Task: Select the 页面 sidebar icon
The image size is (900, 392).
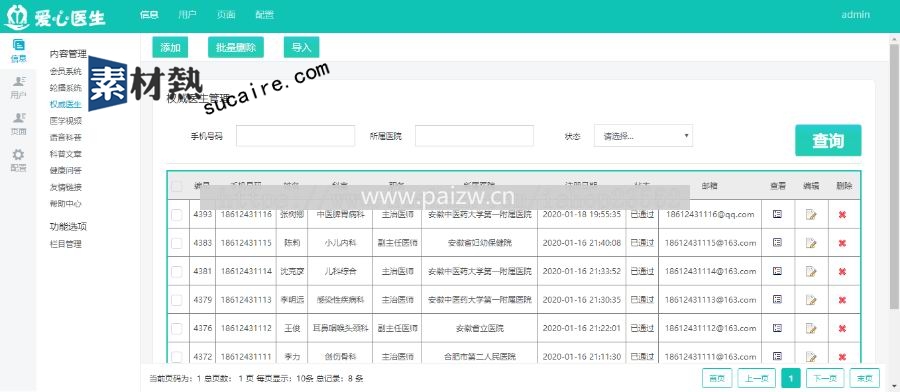Action: pyautogui.click(x=18, y=124)
